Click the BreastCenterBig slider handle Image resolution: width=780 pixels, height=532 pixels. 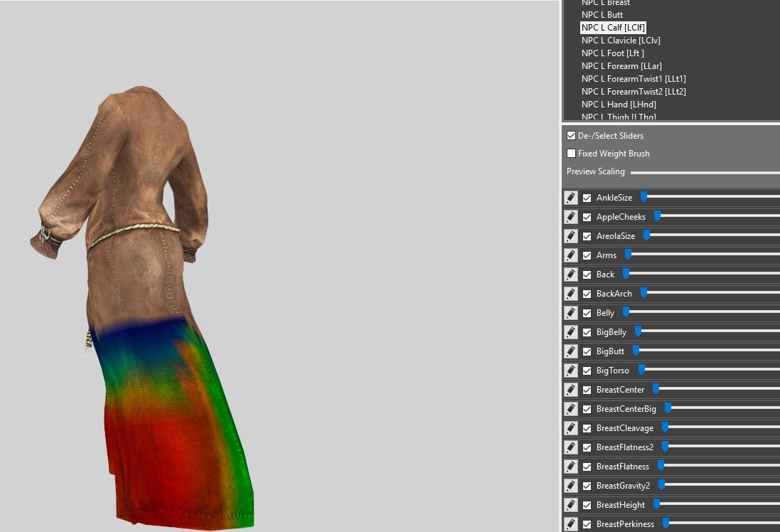pyautogui.click(x=668, y=408)
